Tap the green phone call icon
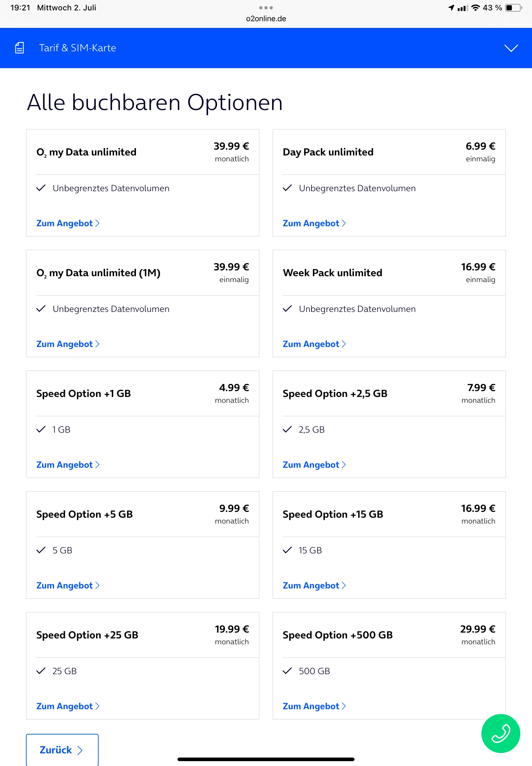 [500, 733]
